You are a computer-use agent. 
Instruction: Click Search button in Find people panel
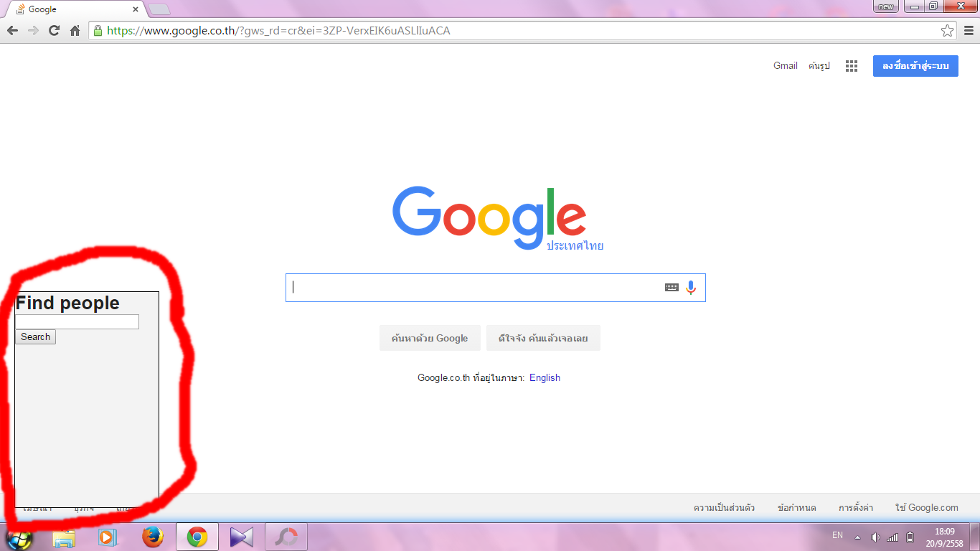35,337
